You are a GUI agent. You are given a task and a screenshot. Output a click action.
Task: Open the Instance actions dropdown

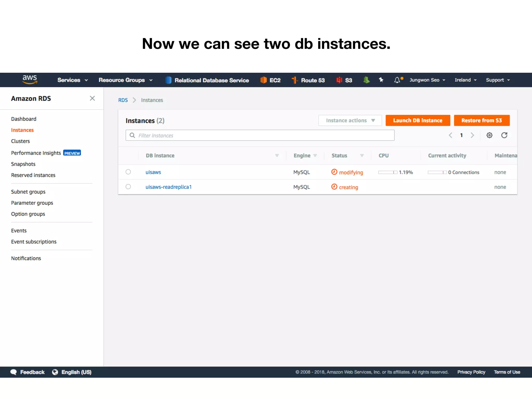[350, 121]
